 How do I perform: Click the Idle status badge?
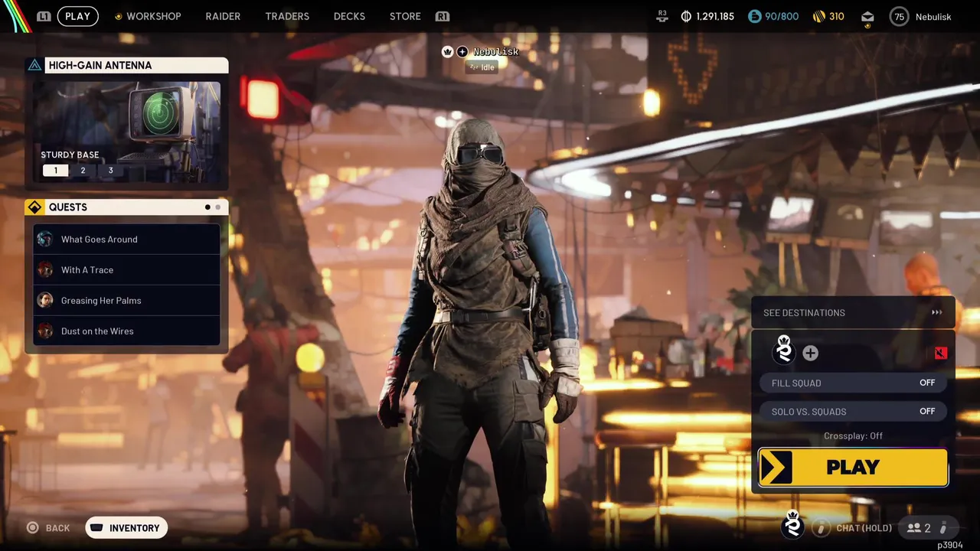coord(482,67)
